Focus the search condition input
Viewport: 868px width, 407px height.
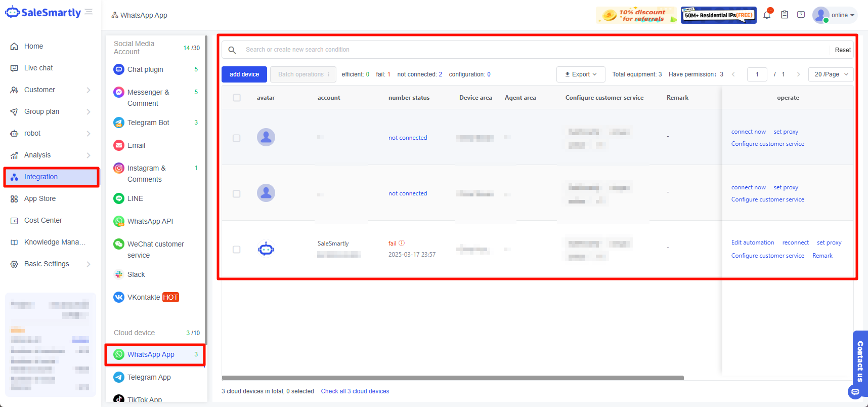(x=535, y=50)
